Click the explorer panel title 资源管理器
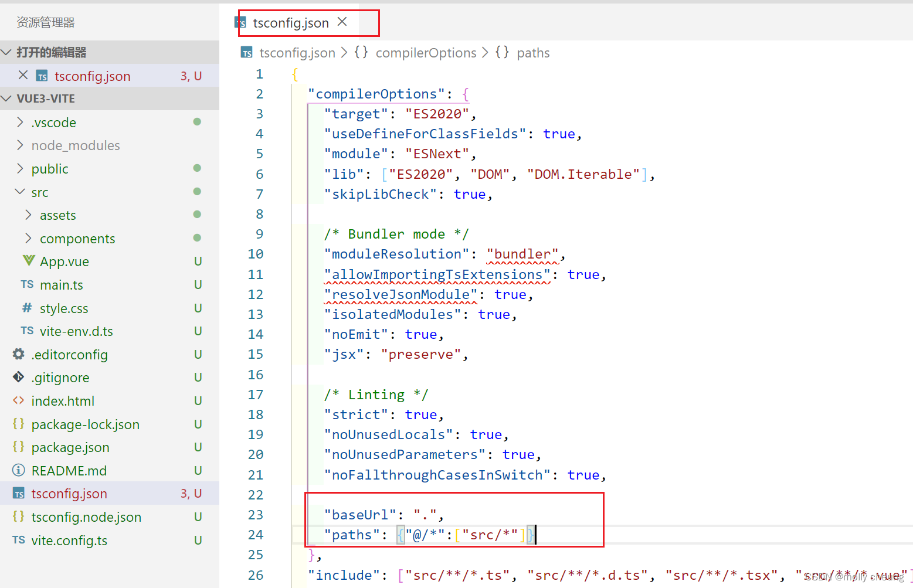The height and width of the screenshot is (588, 913). click(x=46, y=22)
